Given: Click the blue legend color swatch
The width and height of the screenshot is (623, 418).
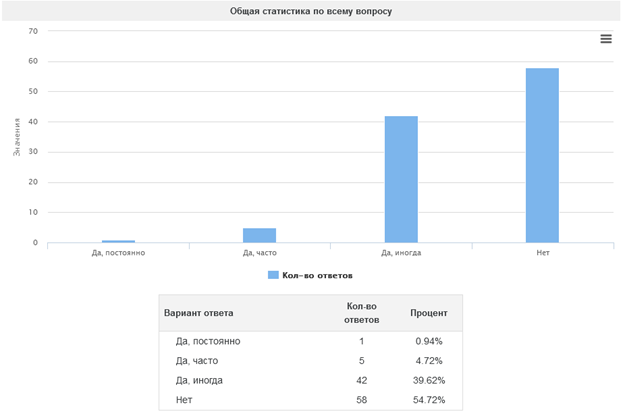Looking at the screenshot, I should (x=273, y=275).
